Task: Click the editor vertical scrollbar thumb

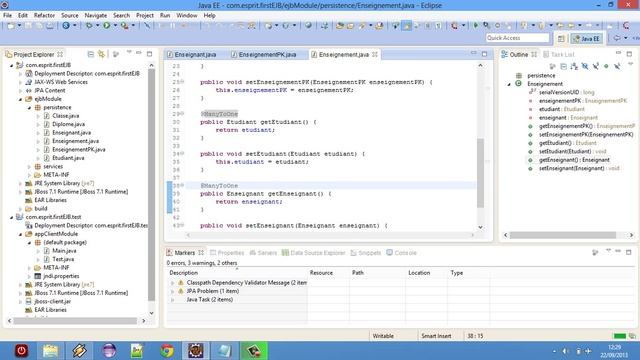Action: pyautogui.click(x=480, y=173)
